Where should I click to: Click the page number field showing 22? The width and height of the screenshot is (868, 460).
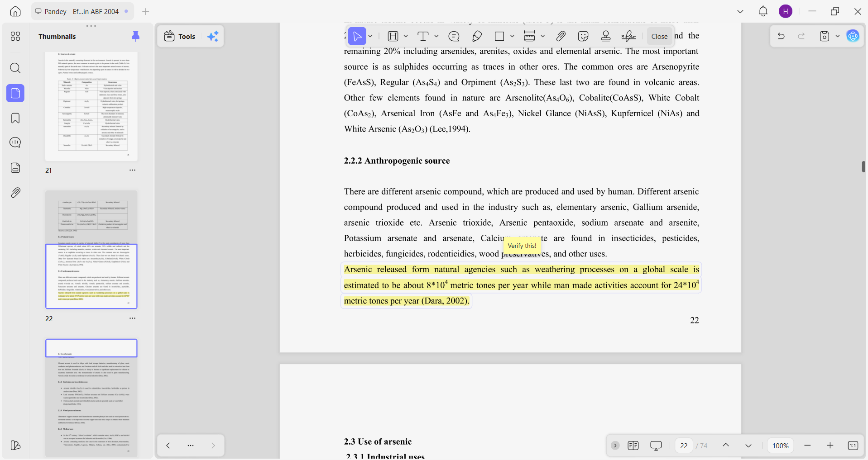point(684,446)
